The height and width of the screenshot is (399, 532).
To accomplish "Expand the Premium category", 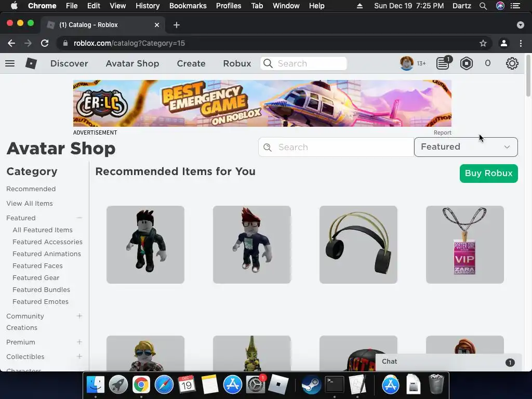I will point(79,342).
